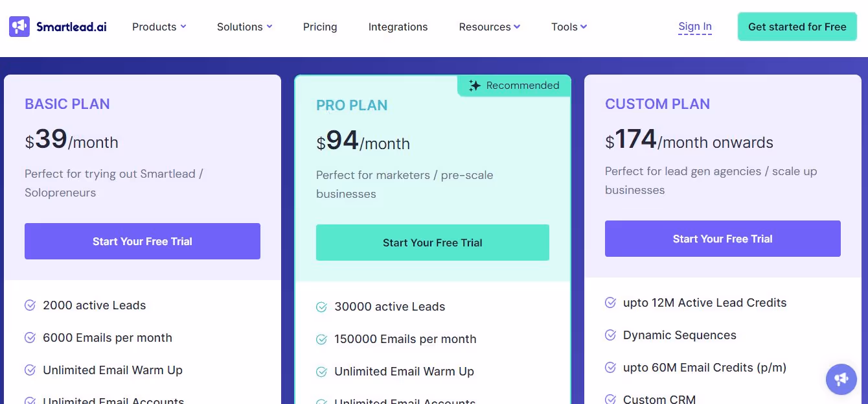Expand the Tools dropdown
The image size is (868, 404).
pos(568,27)
